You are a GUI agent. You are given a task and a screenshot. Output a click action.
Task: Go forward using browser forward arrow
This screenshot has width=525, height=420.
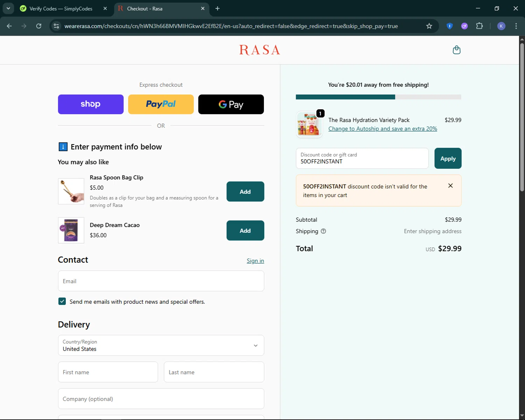click(x=24, y=26)
